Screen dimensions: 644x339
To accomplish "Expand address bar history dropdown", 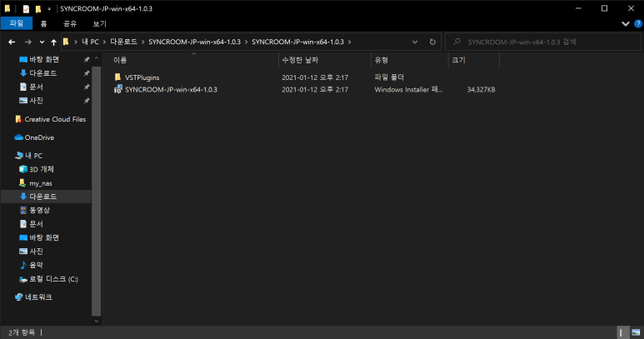I will (415, 42).
